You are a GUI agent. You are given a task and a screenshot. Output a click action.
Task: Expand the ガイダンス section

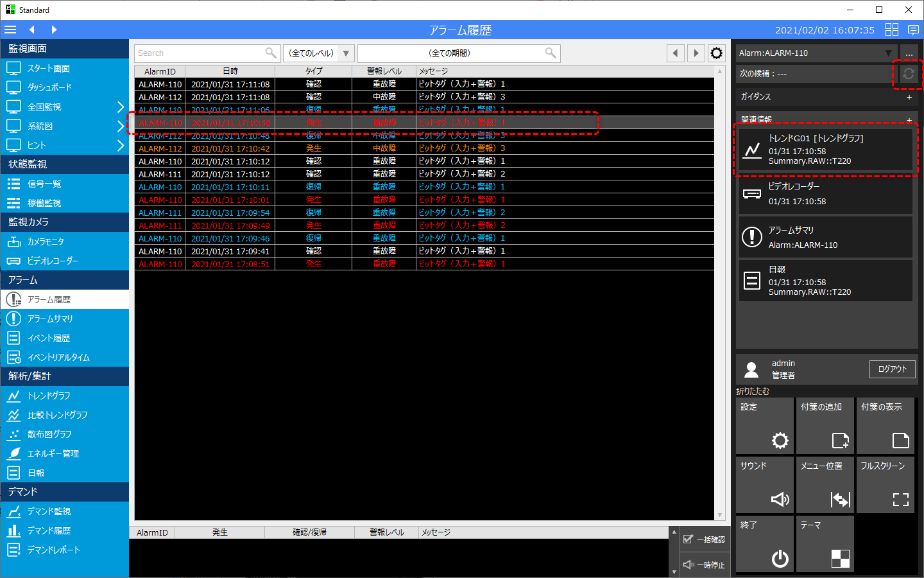pyautogui.click(x=909, y=97)
